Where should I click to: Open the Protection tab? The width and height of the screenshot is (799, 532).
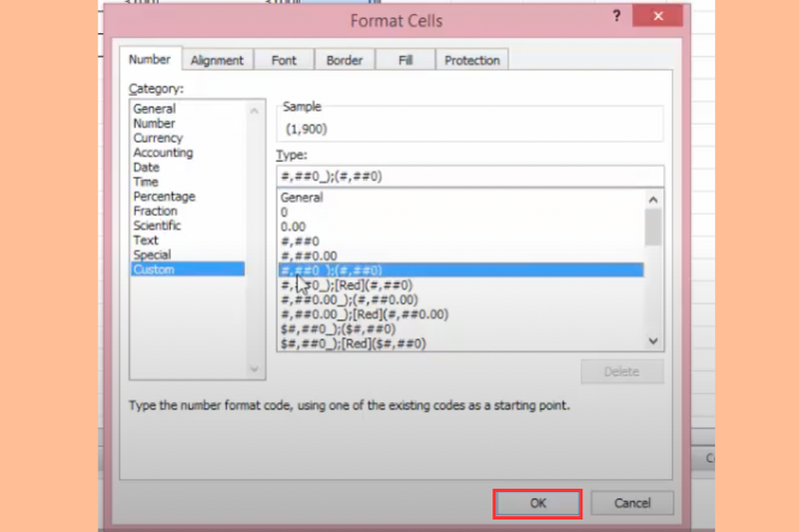471,60
